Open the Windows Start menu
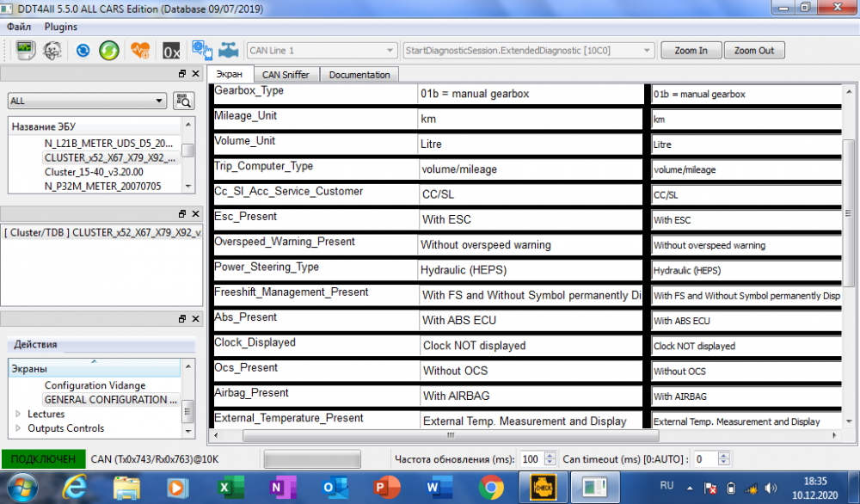This screenshot has height=504, width=860. [22, 487]
